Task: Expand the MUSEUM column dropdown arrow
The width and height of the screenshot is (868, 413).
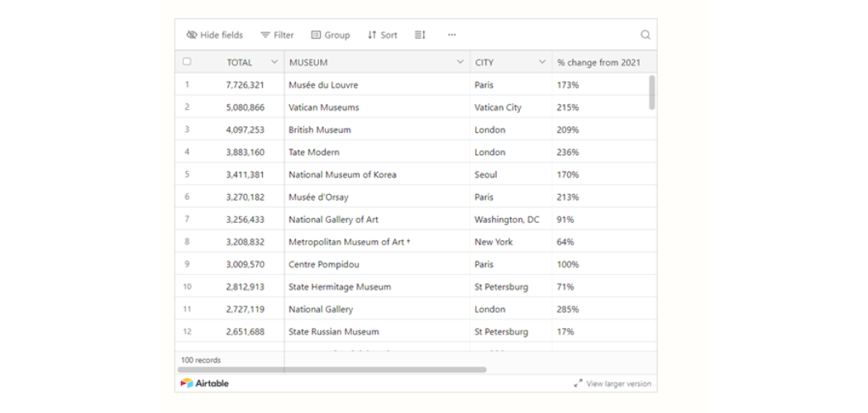Action: point(460,62)
